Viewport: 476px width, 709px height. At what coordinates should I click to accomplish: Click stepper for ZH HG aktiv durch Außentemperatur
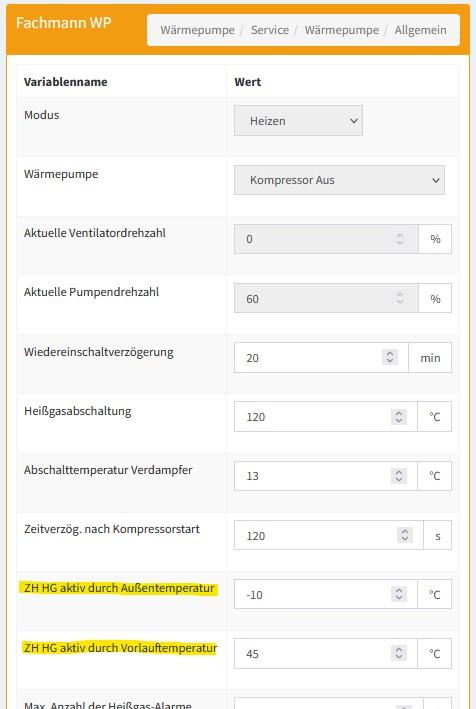pyautogui.click(x=399, y=594)
